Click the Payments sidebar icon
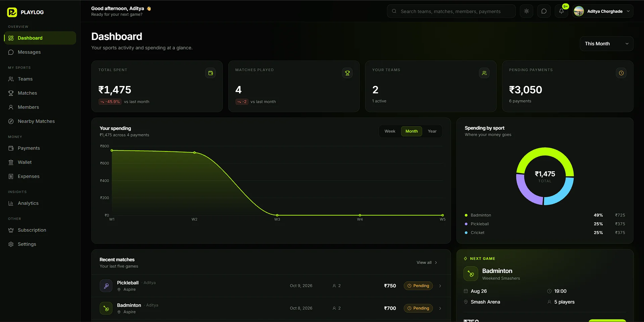 [11, 148]
